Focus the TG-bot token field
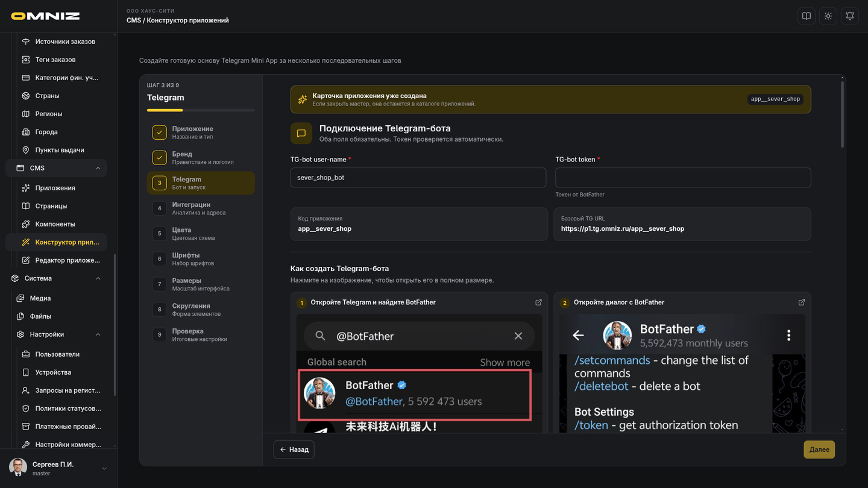This screenshot has width=868, height=488. point(683,178)
